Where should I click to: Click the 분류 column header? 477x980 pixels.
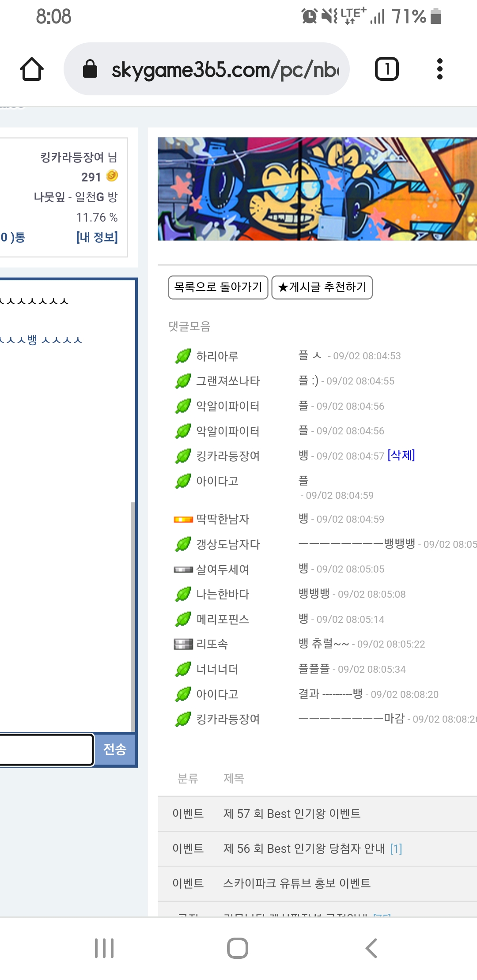(188, 778)
